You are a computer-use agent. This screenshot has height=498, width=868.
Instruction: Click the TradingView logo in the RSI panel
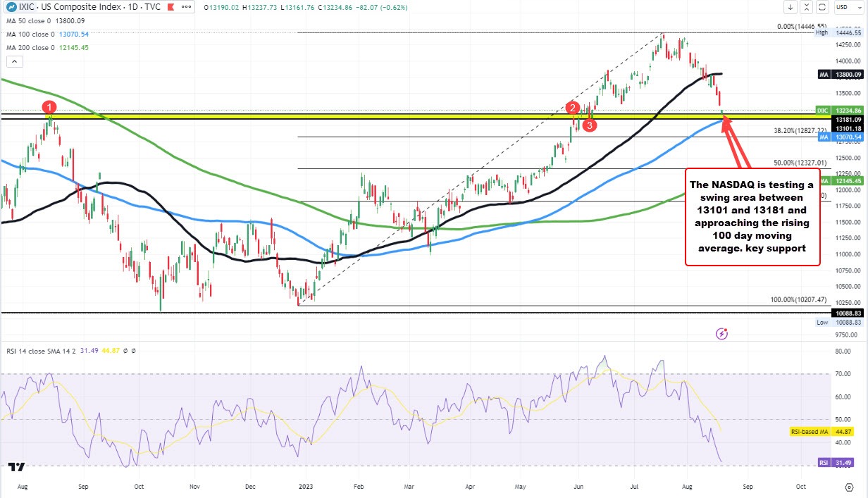pyautogui.click(x=18, y=468)
